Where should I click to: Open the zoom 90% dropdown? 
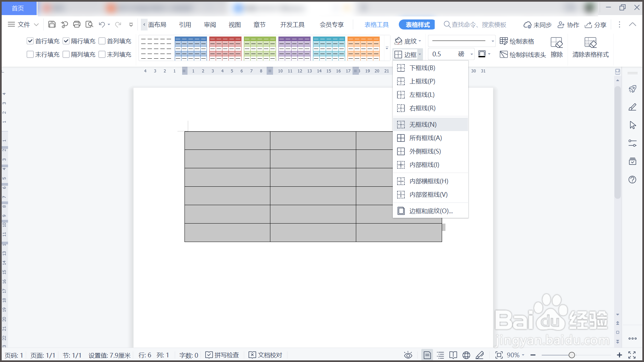[x=523, y=355]
